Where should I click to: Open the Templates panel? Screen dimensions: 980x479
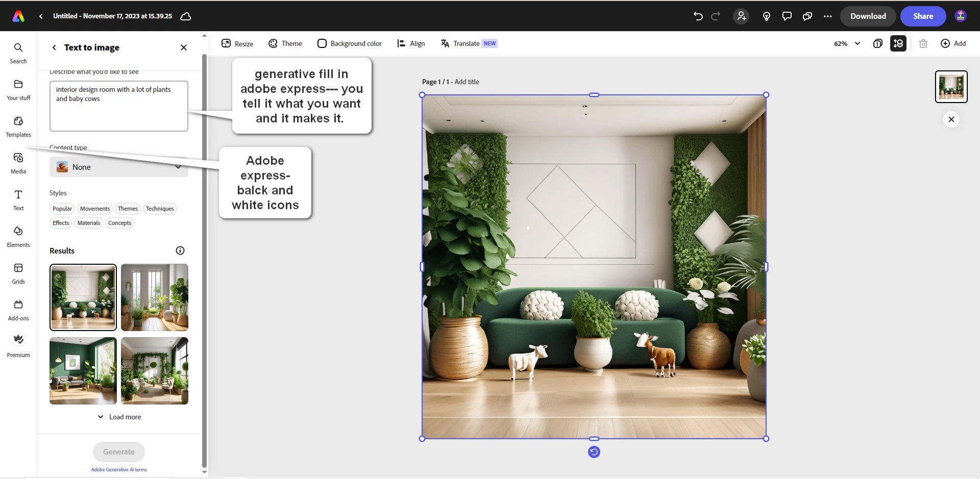click(18, 127)
